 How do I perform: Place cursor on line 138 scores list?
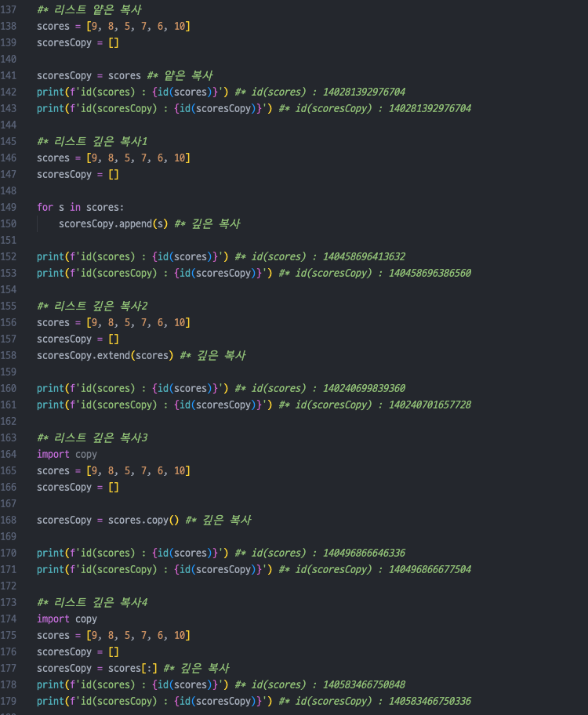pos(138,27)
